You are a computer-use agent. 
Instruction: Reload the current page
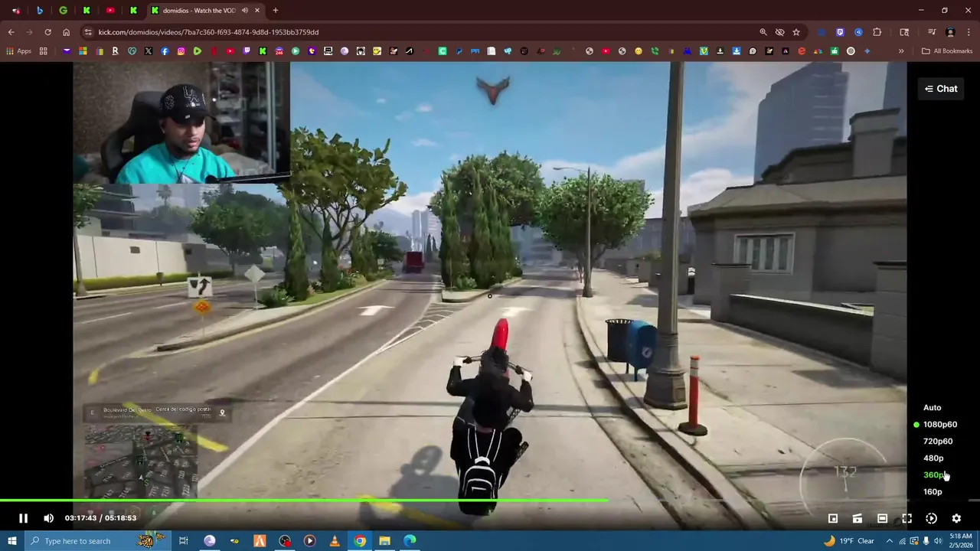pos(47,32)
